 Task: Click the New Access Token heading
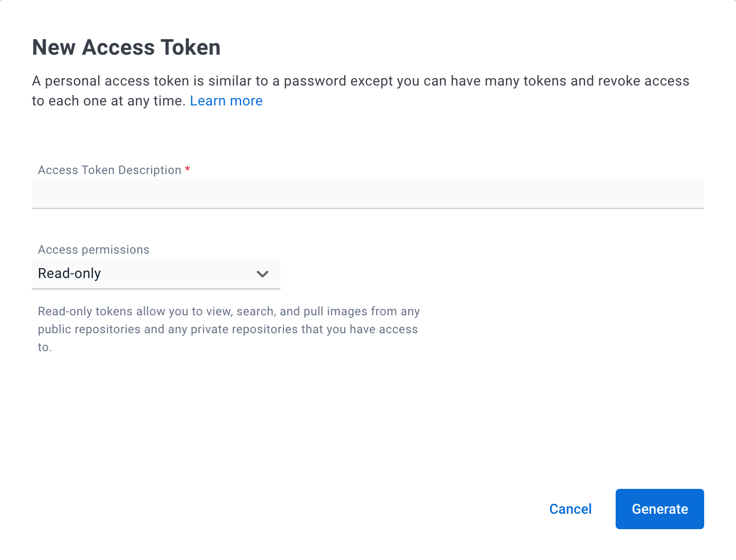tap(126, 48)
